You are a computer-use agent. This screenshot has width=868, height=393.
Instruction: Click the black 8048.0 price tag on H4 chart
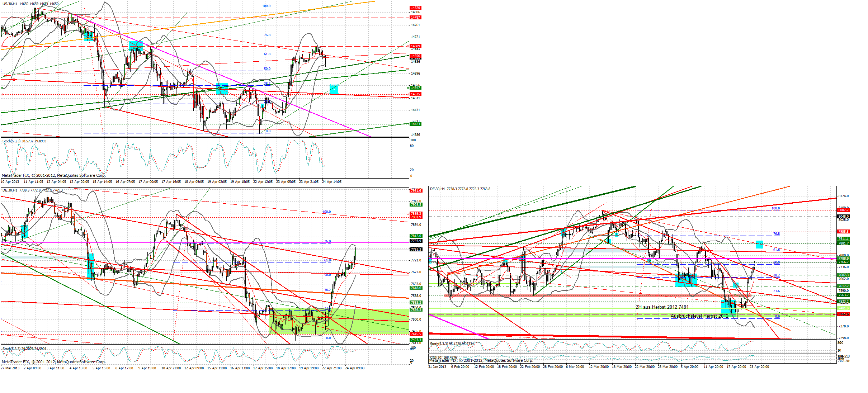click(x=843, y=216)
